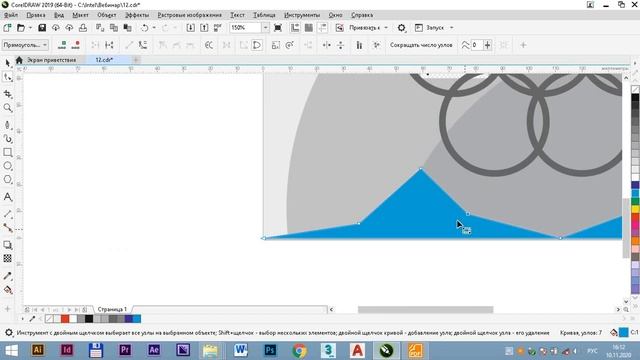The width and height of the screenshot is (640, 360).
Task: Expand the "Привязать к" snap dropdown
Action: 386,28
